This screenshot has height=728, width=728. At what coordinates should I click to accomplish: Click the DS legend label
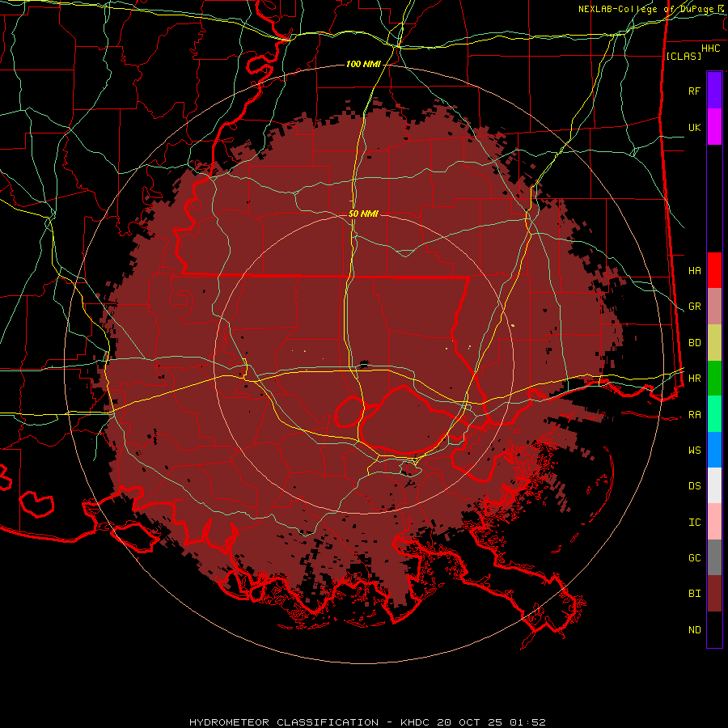coord(694,486)
